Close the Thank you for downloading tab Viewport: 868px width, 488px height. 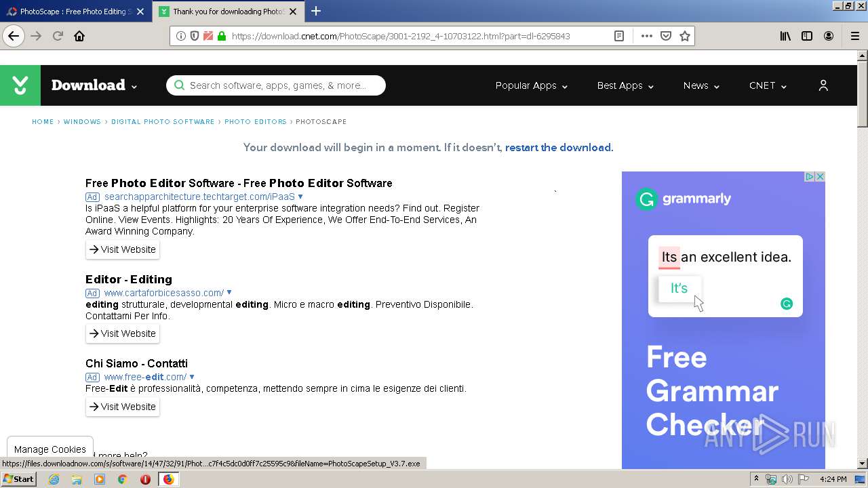click(294, 12)
